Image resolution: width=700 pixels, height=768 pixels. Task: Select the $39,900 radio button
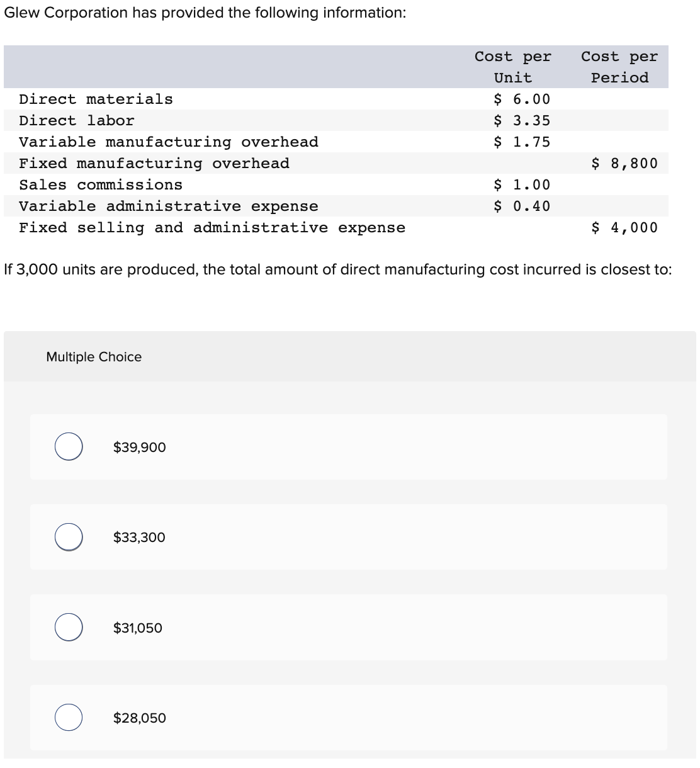[68, 447]
